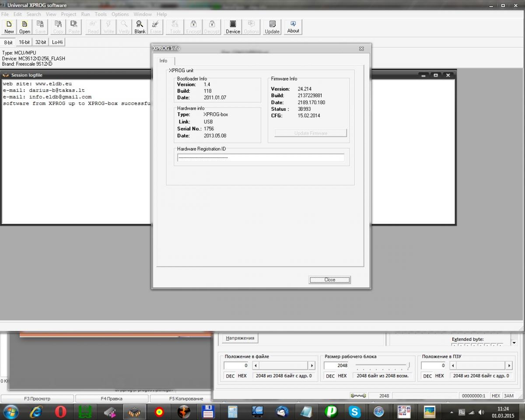
Task: Click the Update Firmware button
Action: (x=311, y=133)
